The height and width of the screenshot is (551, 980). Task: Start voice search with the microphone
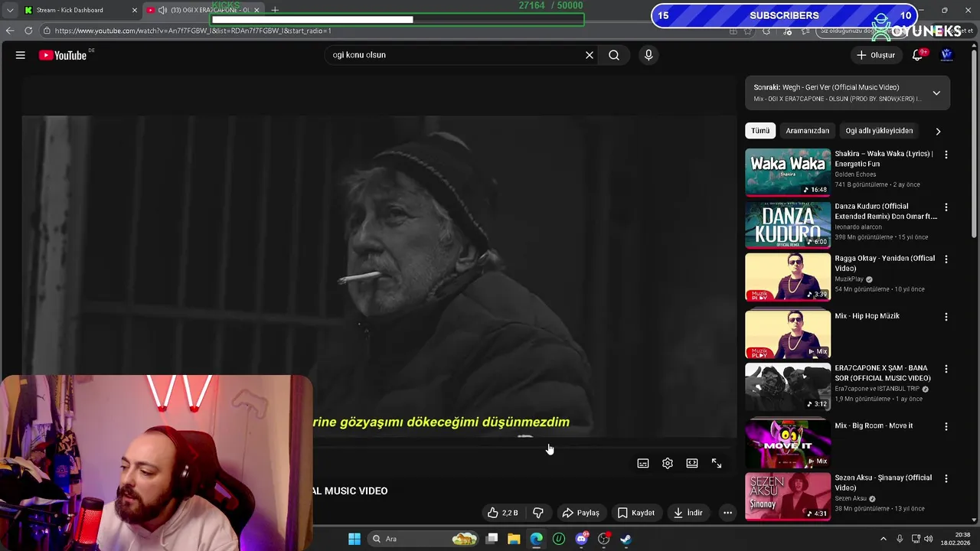click(648, 55)
